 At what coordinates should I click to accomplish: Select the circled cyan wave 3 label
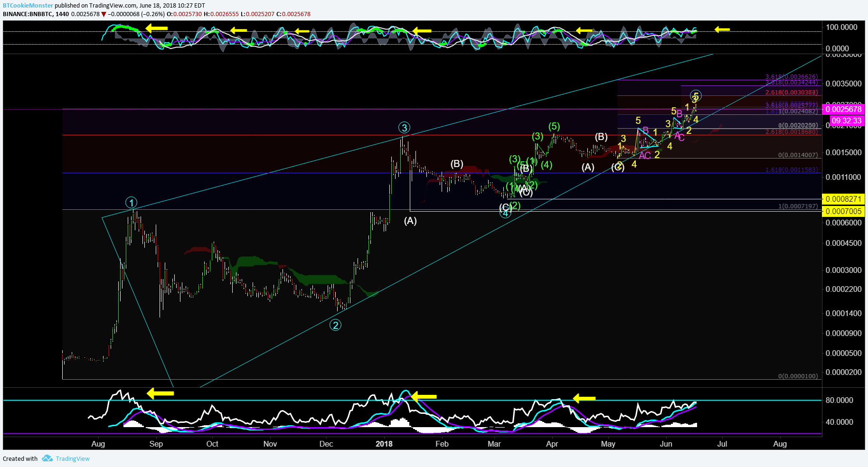click(x=404, y=128)
